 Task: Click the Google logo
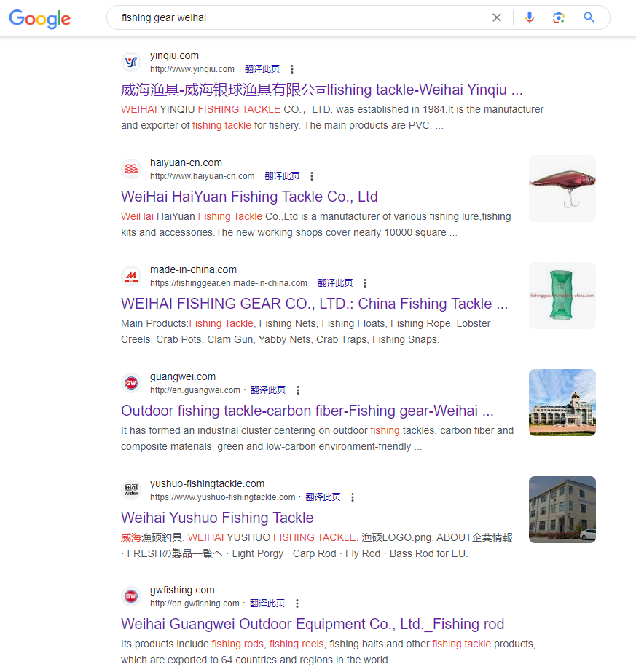[40, 19]
